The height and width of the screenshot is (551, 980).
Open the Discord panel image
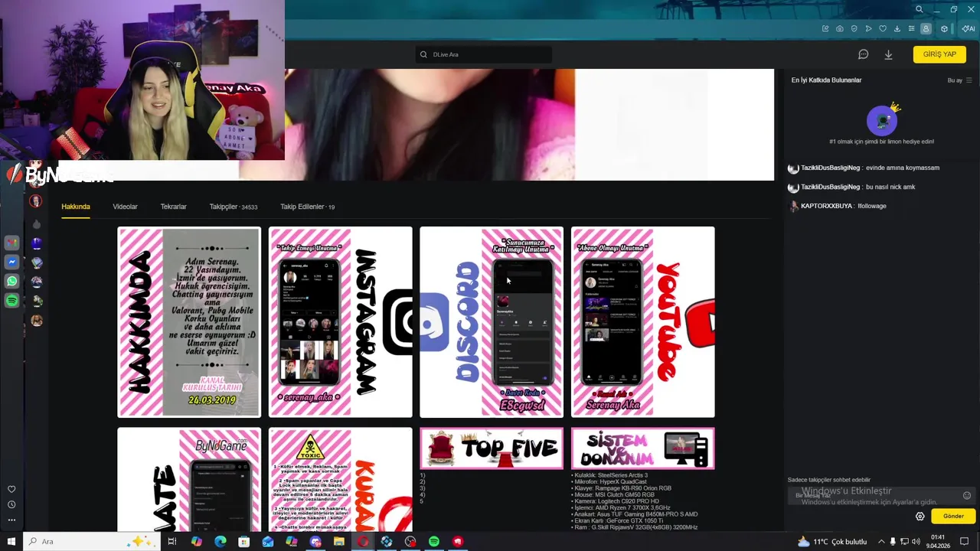[x=492, y=322]
